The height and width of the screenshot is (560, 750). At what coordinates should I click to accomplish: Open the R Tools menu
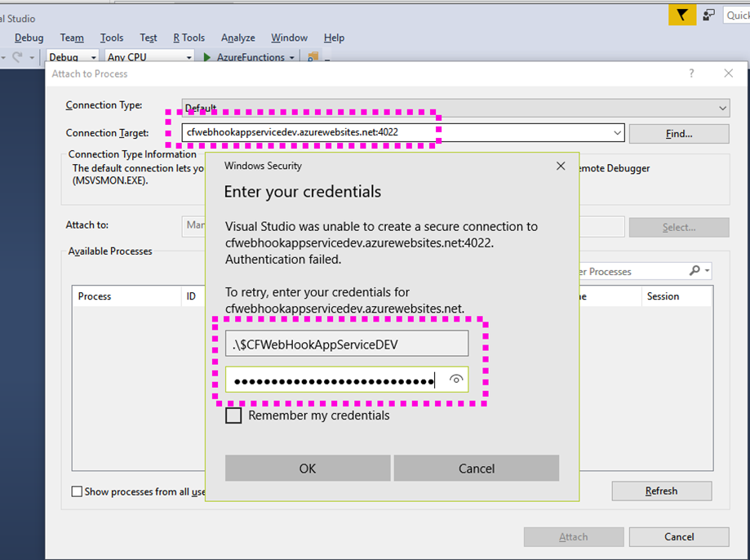tap(189, 38)
